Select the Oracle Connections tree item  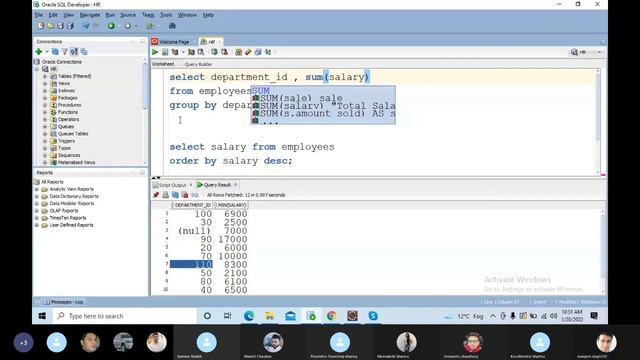coord(62,62)
